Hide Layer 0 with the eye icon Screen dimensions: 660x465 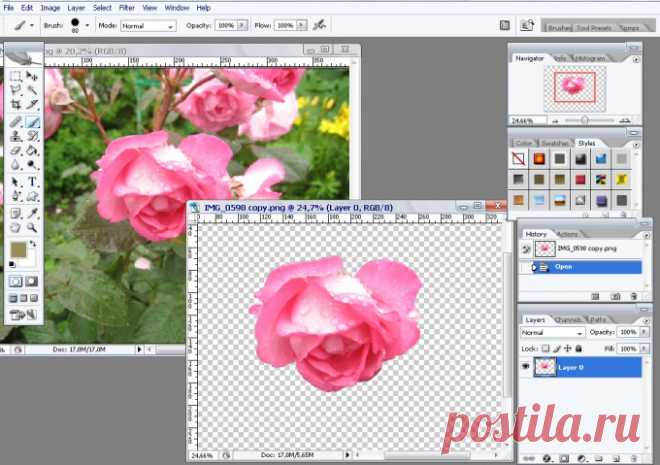click(528, 367)
